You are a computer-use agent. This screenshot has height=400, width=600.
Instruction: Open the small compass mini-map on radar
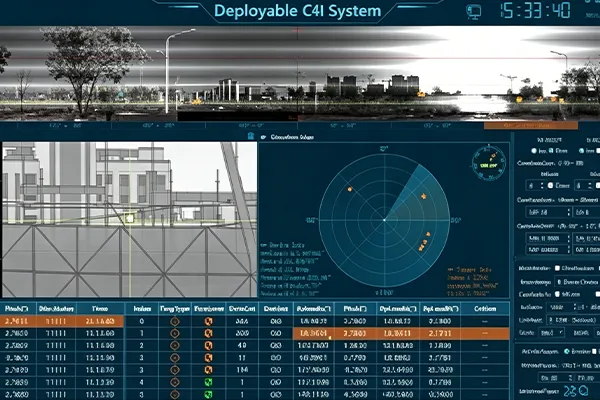coord(489,163)
